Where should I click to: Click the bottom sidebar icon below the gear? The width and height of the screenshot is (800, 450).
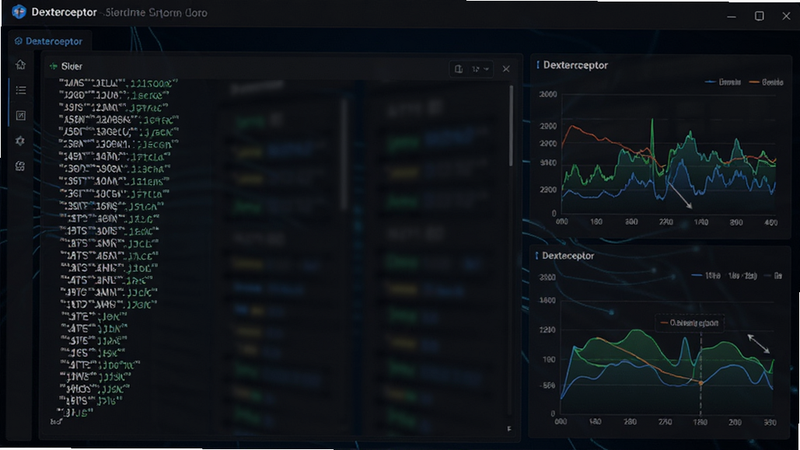[20, 166]
